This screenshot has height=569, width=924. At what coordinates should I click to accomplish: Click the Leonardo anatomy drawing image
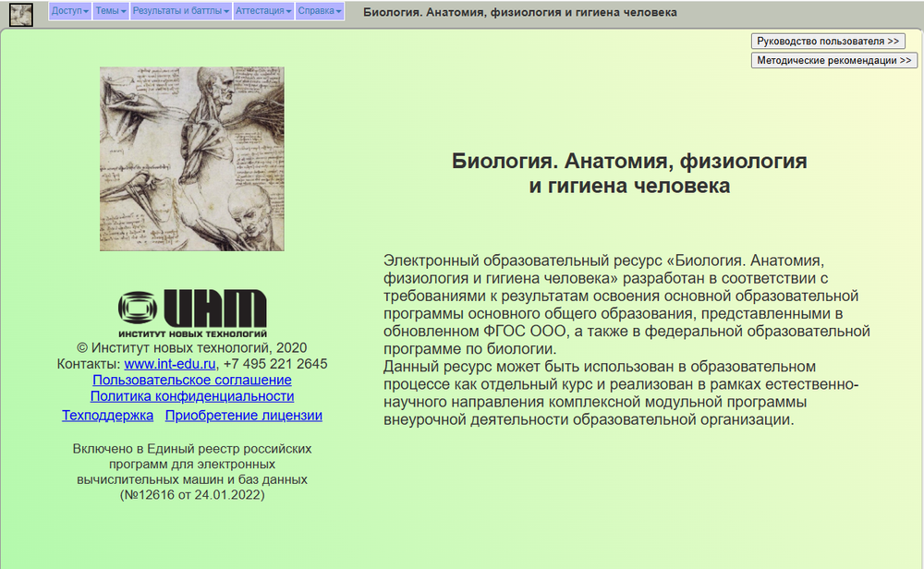[192, 159]
